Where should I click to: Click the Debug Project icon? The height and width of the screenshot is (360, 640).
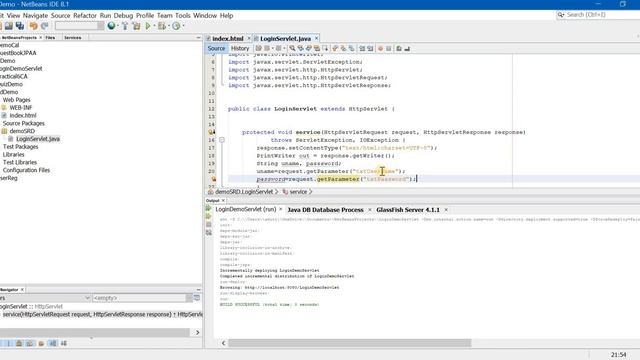tap(162, 26)
